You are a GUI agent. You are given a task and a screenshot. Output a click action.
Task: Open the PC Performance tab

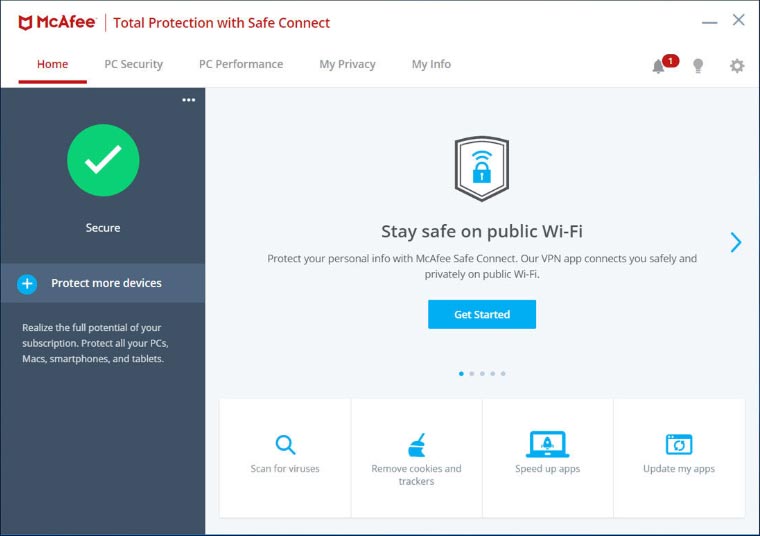tap(241, 64)
